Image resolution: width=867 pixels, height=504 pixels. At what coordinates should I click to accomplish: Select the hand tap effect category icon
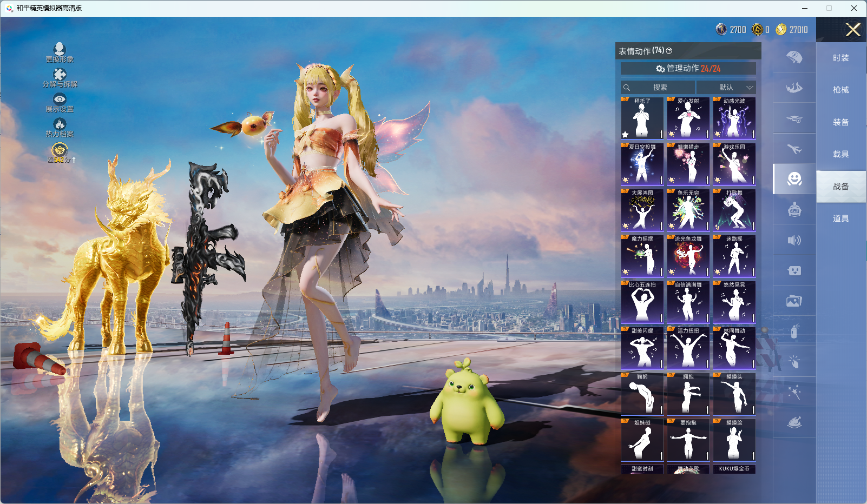794,362
